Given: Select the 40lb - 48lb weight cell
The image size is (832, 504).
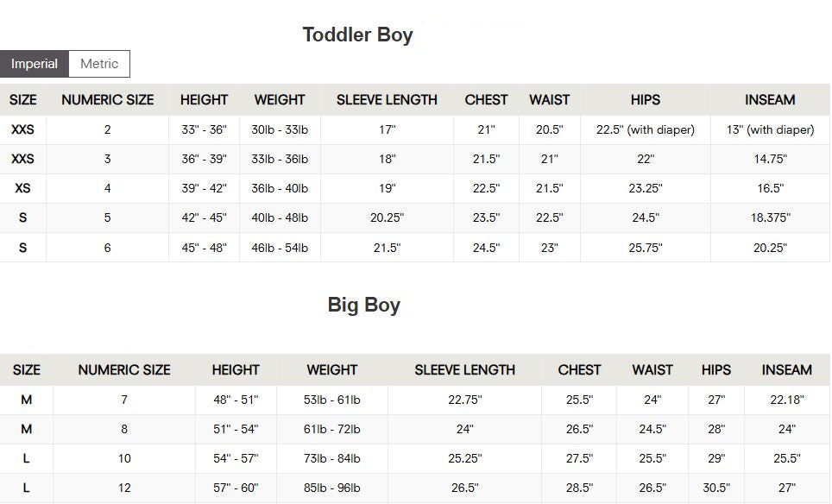Looking at the screenshot, I should [280, 218].
